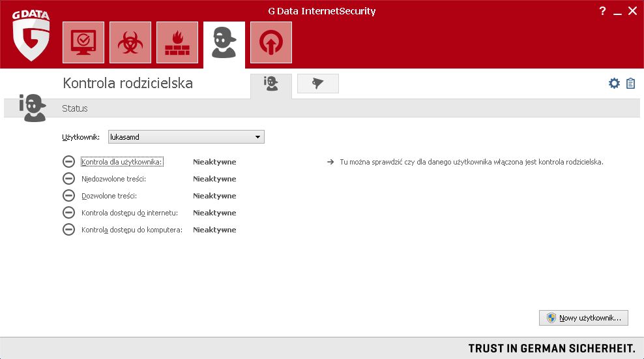Screen dimensions: 644x359
Task: Toggle status icon for Kontrola dostępu do komputera
Action: pyautogui.click(x=68, y=229)
